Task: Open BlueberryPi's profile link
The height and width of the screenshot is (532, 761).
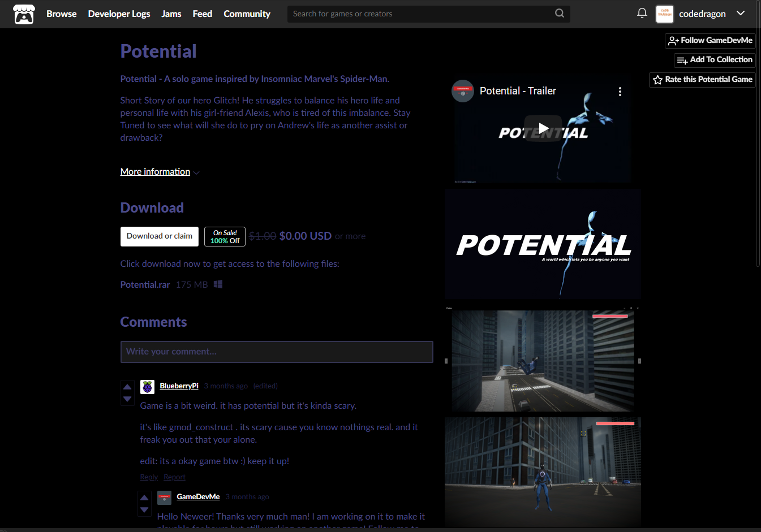Action: coord(179,386)
